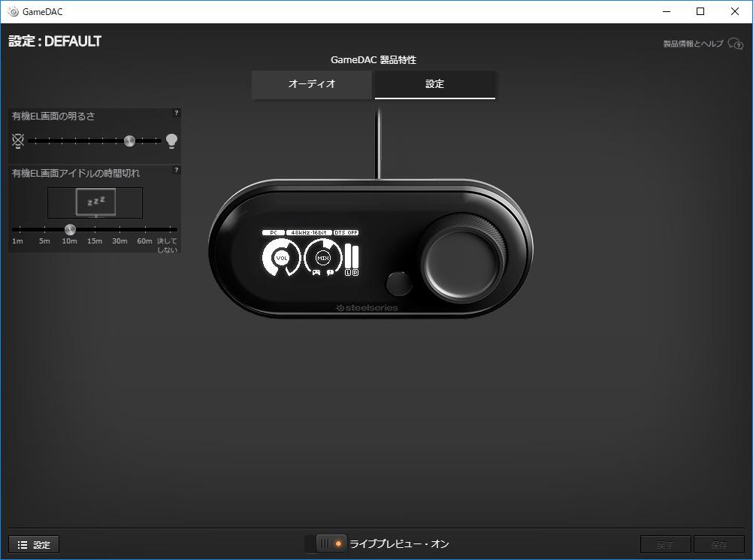Click the GameDAC 製品特性 title
The width and height of the screenshot is (753, 560).
pyautogui.click(x=373, y=60)
